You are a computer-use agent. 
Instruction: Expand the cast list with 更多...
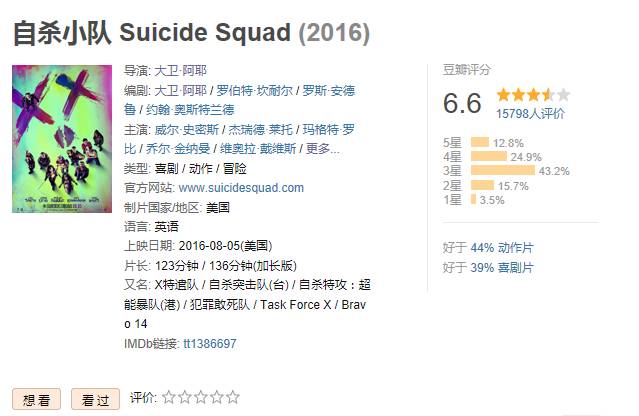pos(321,148)
